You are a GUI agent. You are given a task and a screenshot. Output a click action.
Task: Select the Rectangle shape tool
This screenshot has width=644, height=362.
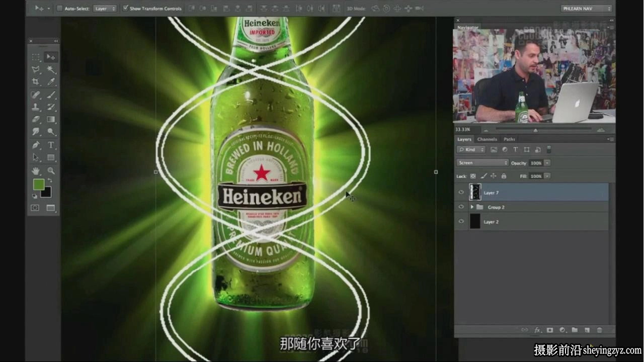(x=51, y=157)
